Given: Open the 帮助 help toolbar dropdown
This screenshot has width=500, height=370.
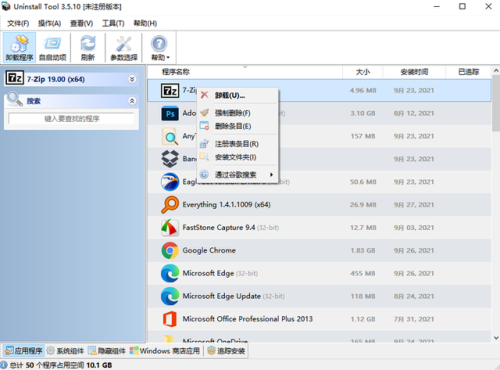Looking at the screenshot, I should click(160, 48).
